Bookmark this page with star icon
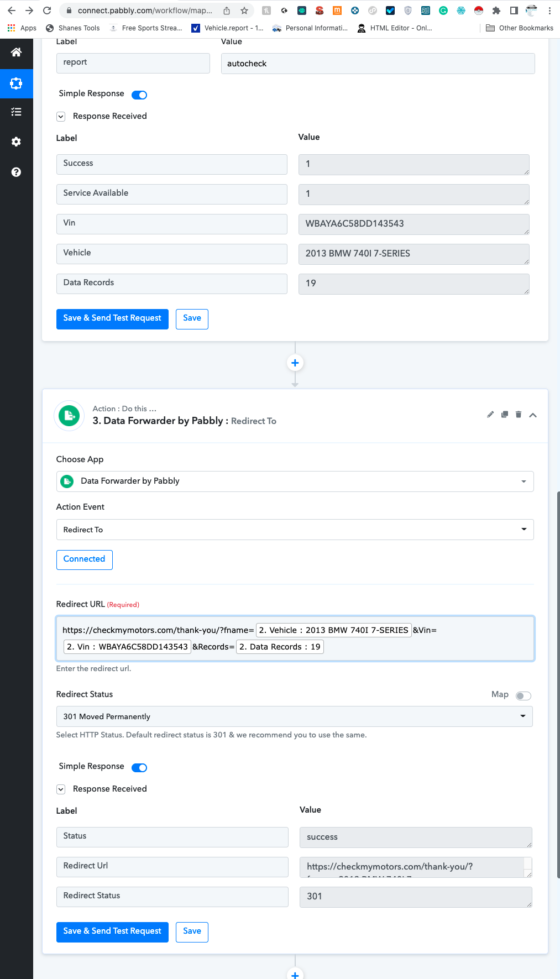 pos(244,11)
